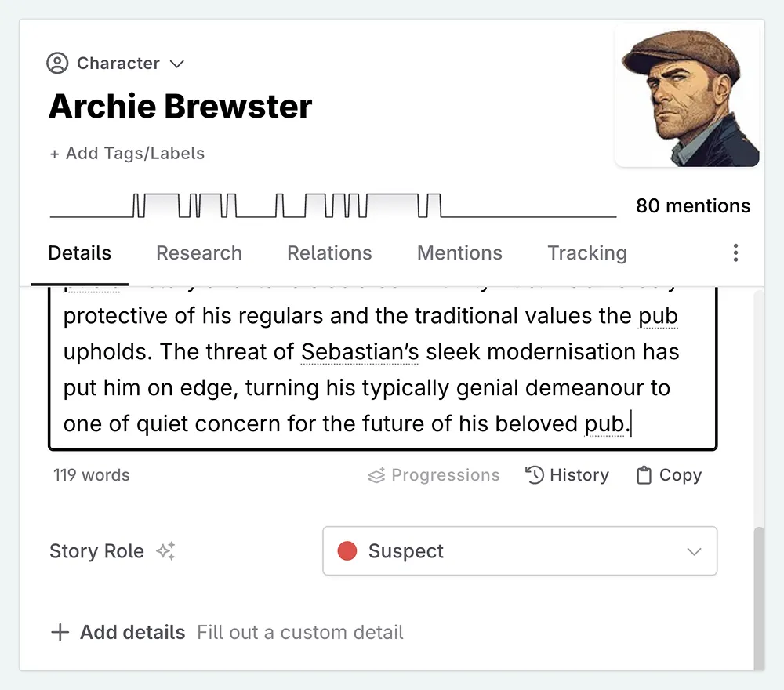Click the Character person icon
This screenshot has width=784, height=690.
click(57, 64)
